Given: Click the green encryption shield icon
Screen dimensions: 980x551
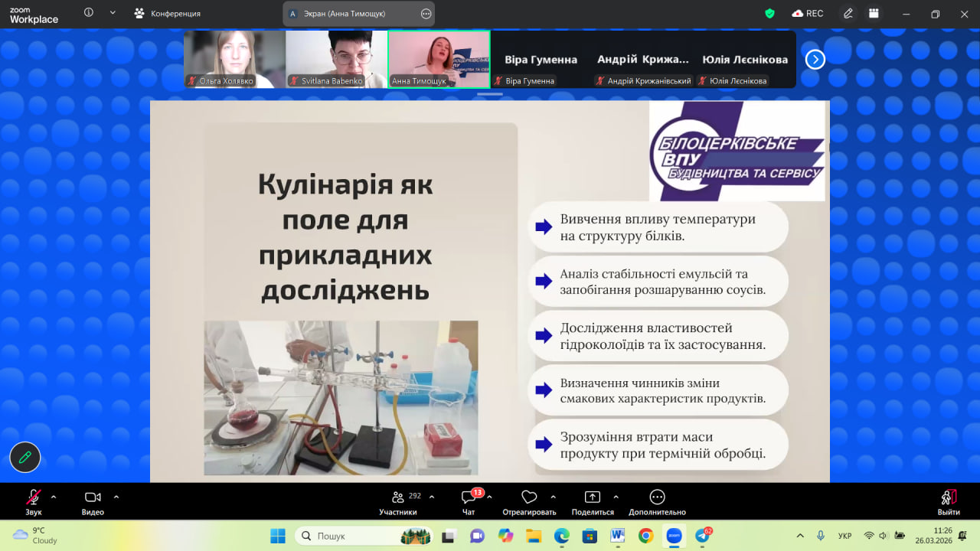Looking at the screenshot, I should pyautogui.click(x=769, y=13).
